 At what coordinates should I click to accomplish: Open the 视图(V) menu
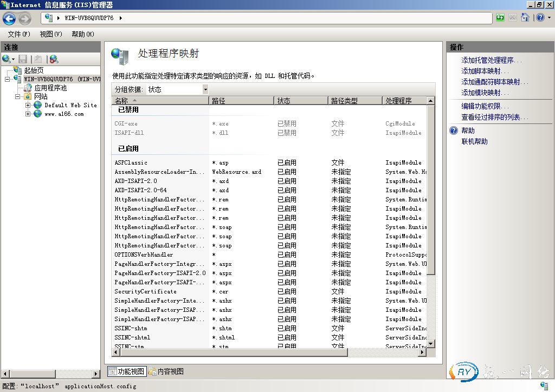click(x=50, y=34)
